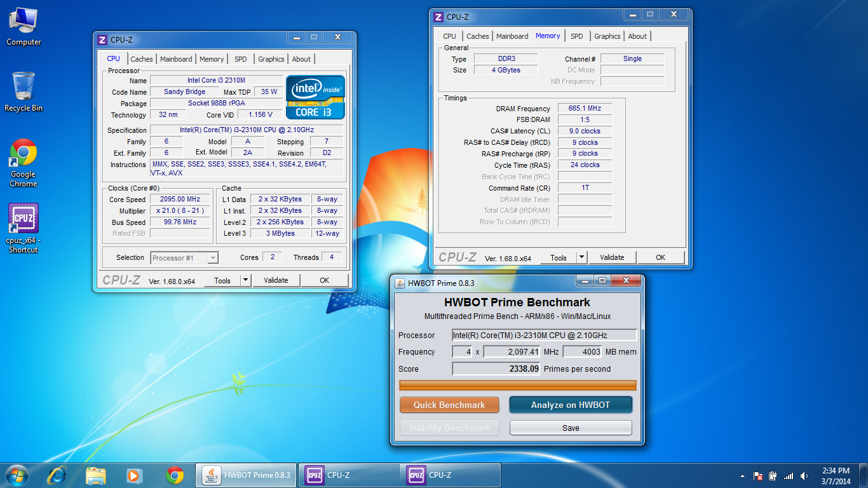This screenshot has height=488, width=868.
Task: Click Tools button in right CPU-Z window
Action: (559, 257)
